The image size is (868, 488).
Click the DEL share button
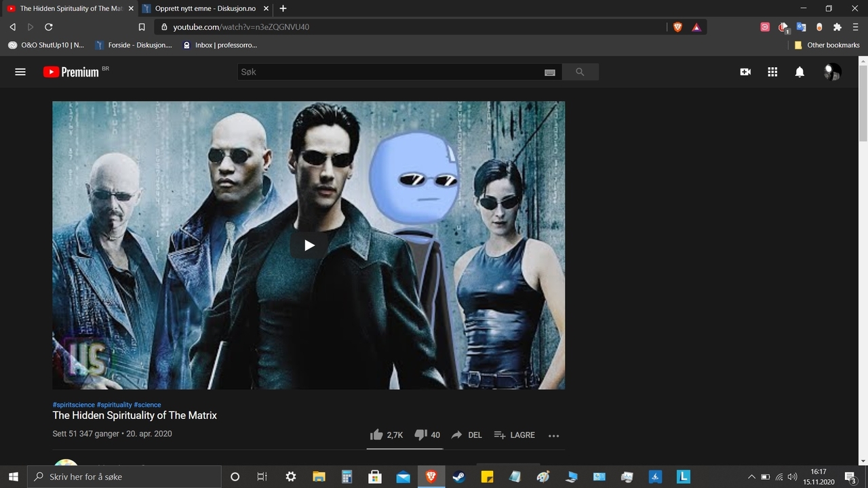pos(467,435)
